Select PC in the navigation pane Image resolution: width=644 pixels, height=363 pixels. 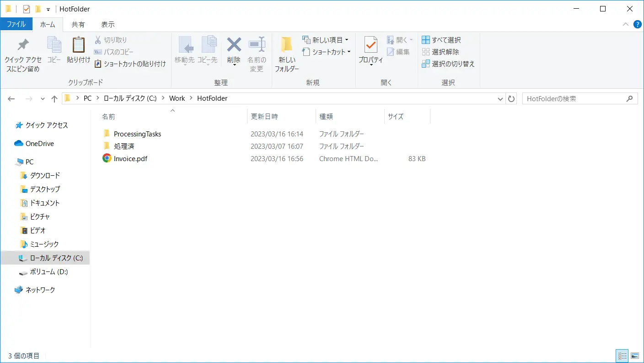(x=29, y=162)
